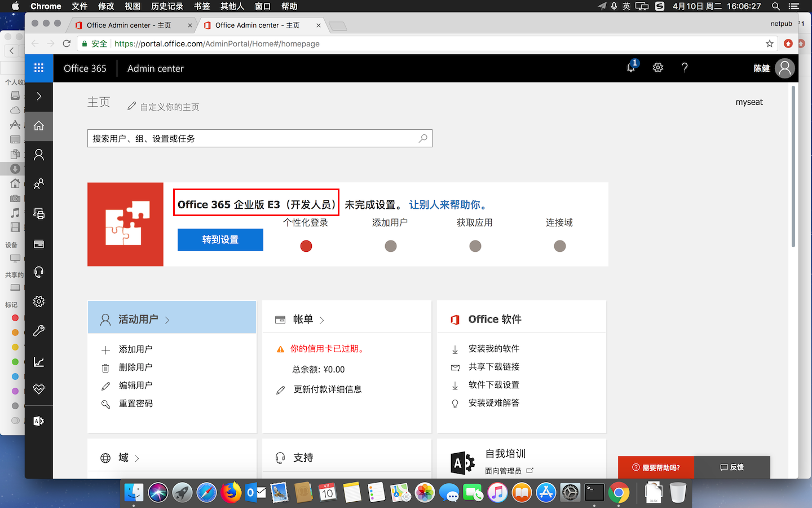This screenshot has height=508, width=812.
Task: Open the Resources icon in sidebar
Action: click(x=39, y=214)
